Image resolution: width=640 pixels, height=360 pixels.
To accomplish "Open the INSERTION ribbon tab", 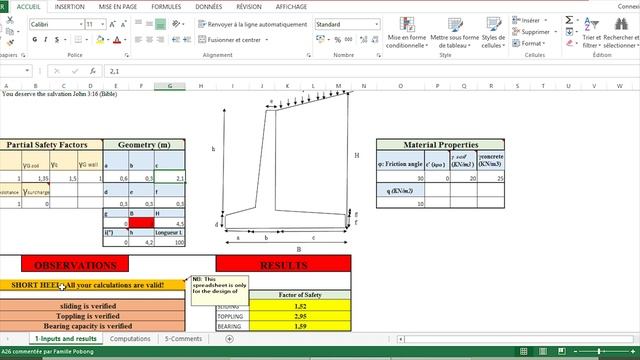I will click(x=69, y=7).
